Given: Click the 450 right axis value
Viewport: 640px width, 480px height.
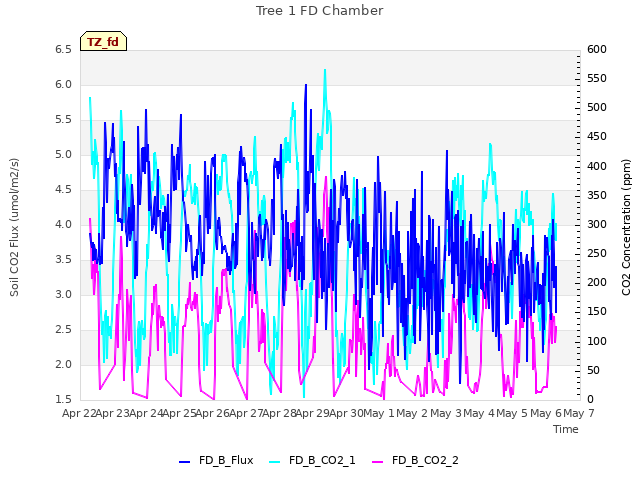Looking at the screenshot, I should point(597,136).
